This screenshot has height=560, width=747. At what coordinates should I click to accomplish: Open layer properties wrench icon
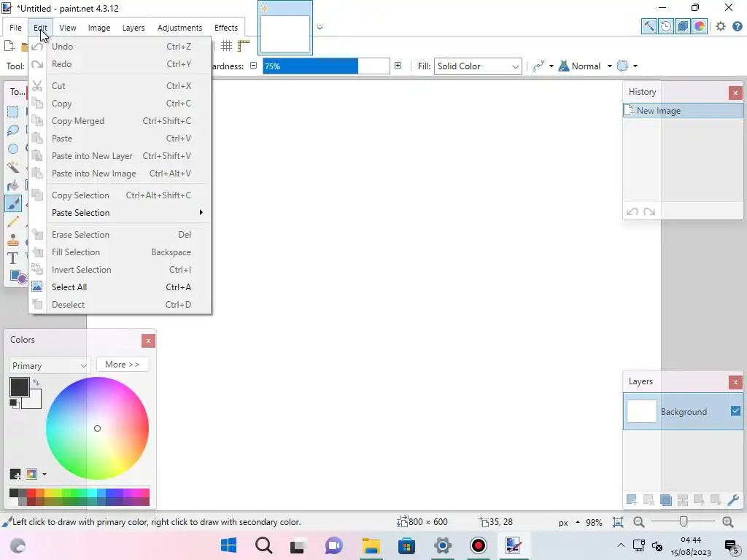coord(732,499)
